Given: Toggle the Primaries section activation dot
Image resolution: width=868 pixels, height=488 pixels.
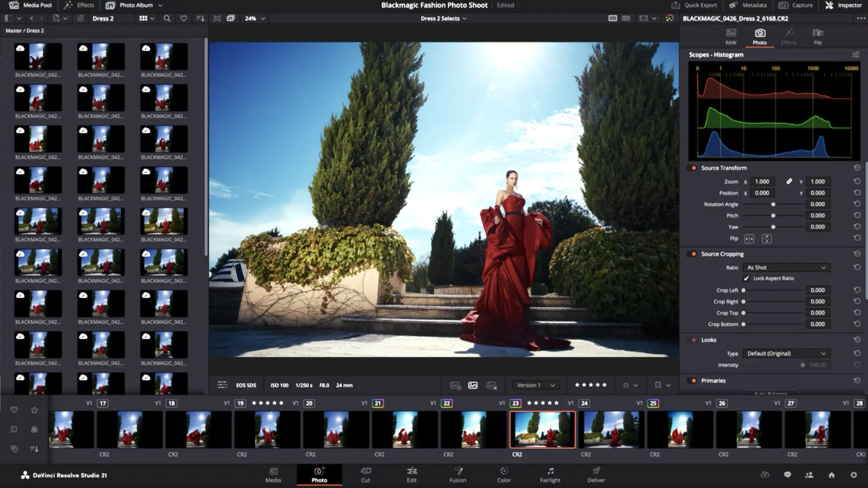Looking at the screenshot, I should (x=693, y=380).
